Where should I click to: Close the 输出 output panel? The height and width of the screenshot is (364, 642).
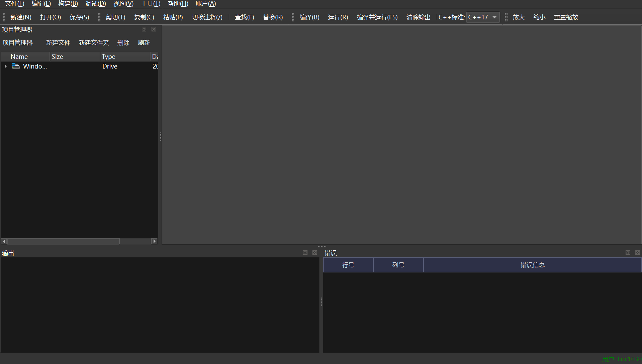tap(314, 253)
